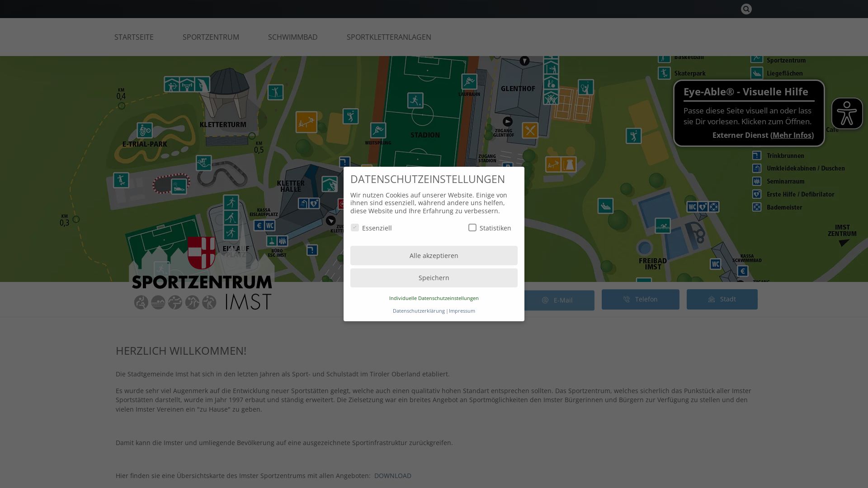The width and height of the screenshot is (868, 488).
Task: Accept all cookies with Alle akzeptieren
Action: (434, 256)
